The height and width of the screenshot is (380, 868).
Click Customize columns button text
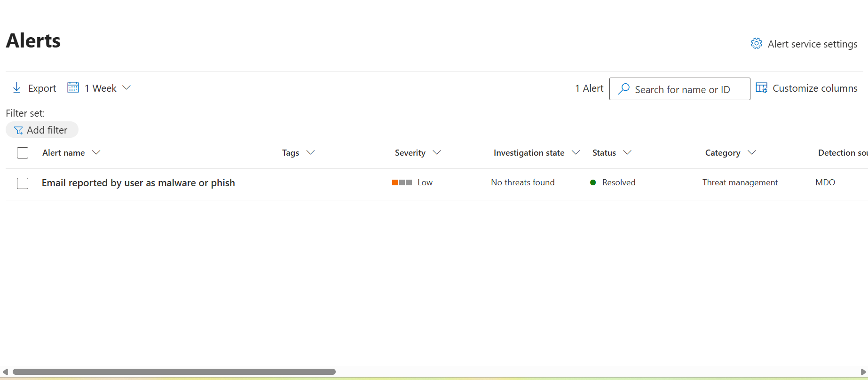(x=815, y=88)
